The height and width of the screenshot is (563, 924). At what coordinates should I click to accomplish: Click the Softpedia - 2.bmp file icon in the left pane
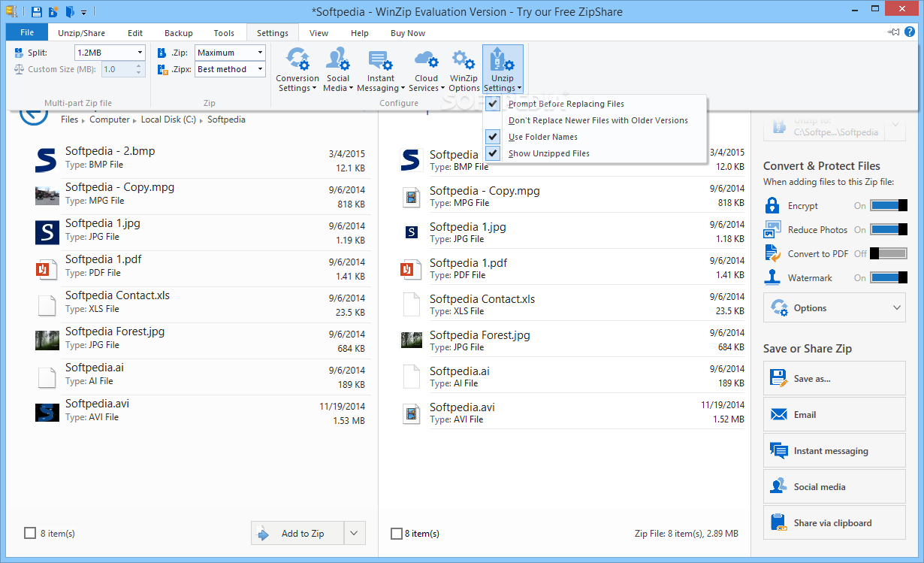47,160
